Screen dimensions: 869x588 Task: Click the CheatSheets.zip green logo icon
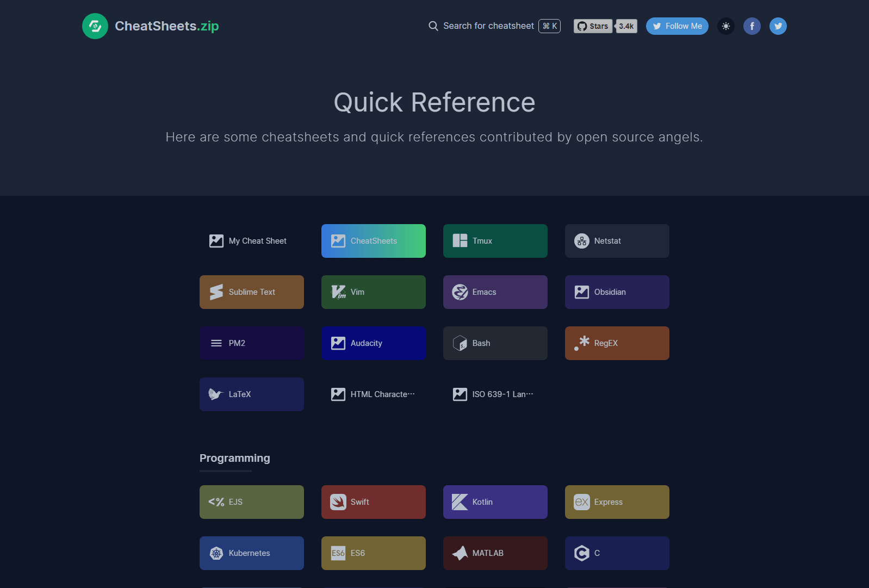click(95, 26)
